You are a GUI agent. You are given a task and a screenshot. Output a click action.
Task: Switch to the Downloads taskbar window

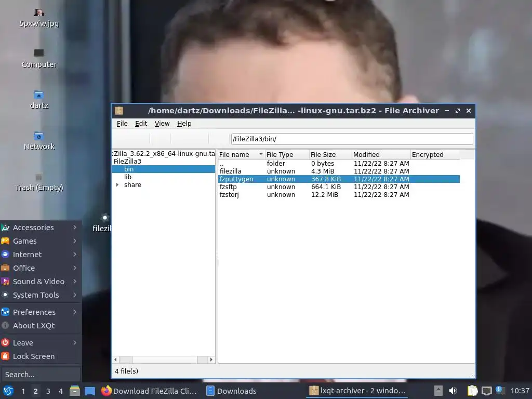pos(255,391)
